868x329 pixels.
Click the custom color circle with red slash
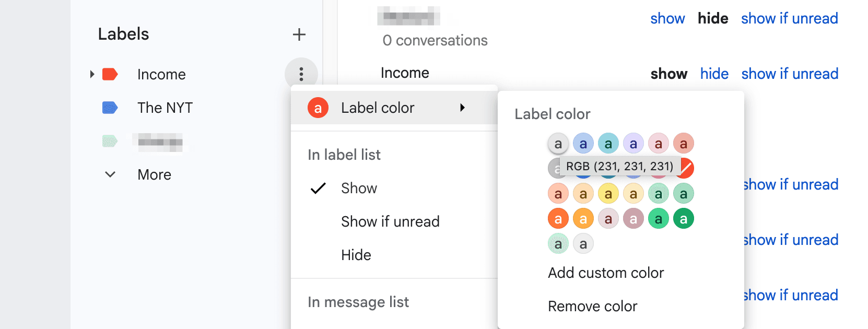point(684,168)
